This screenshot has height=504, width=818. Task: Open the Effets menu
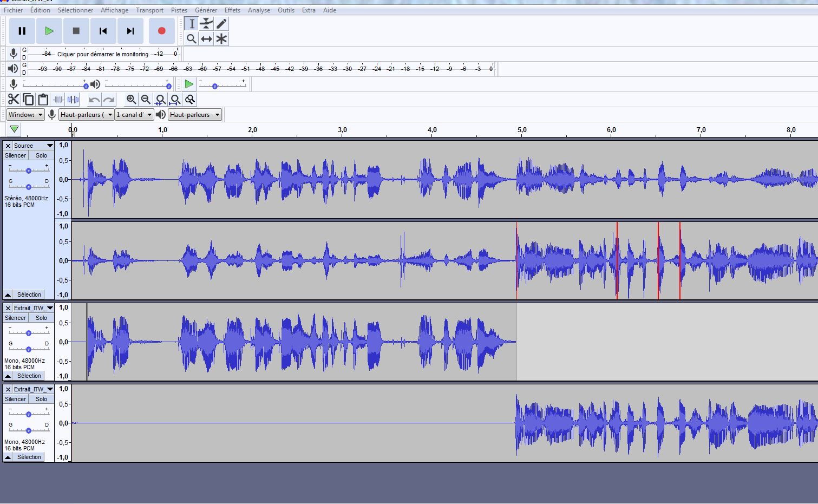point(232,10)
